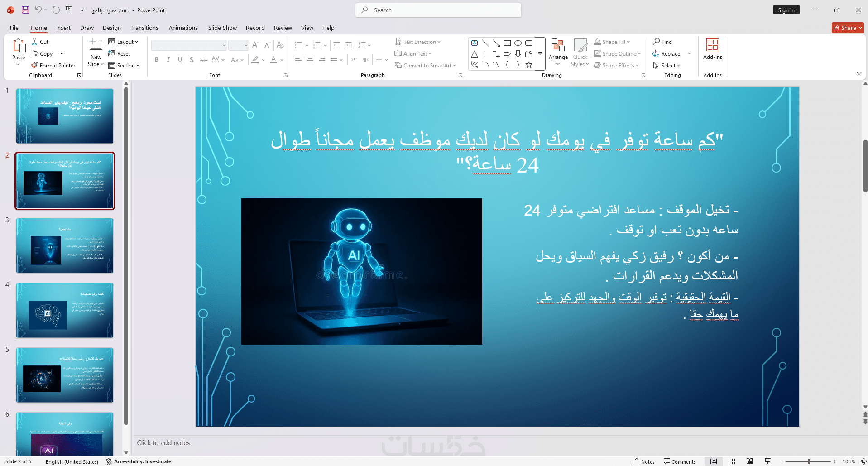The width and height of the screenshot is (868, 466).
Task: Open the Add-ins button
Action: tap(713, 49)
